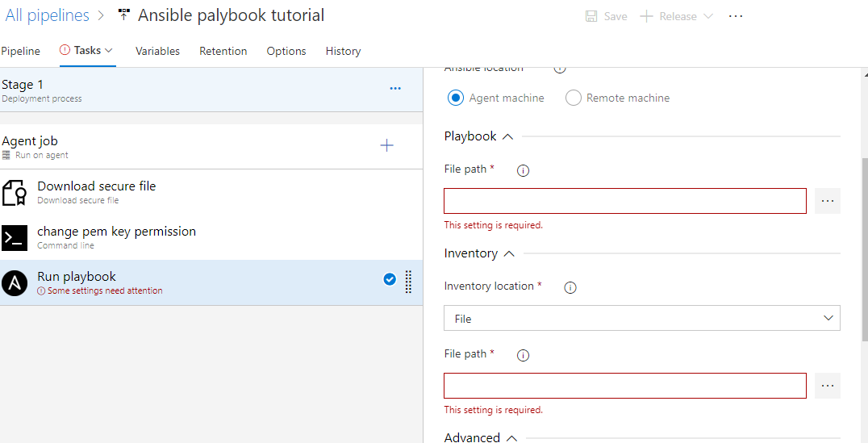
Task: Click info icon beside Inventory location
Action: (570, 287)
